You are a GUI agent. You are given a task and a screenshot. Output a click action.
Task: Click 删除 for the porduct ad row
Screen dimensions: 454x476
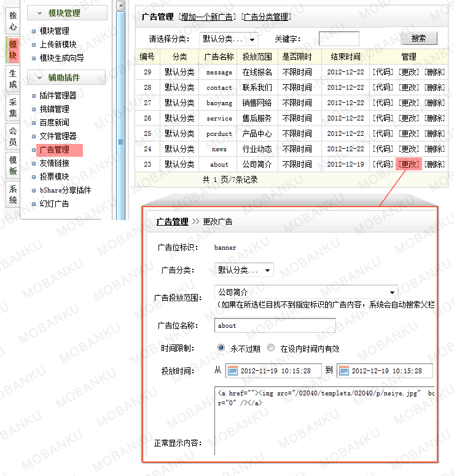pyautogui.click(x=434, y=133)
